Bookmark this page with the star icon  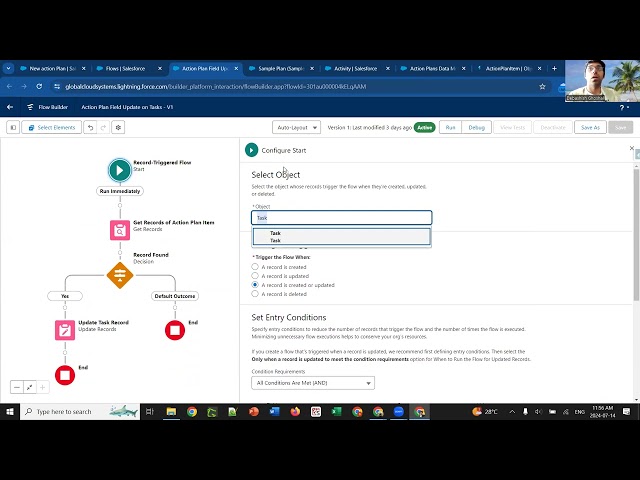pos(542,87)
